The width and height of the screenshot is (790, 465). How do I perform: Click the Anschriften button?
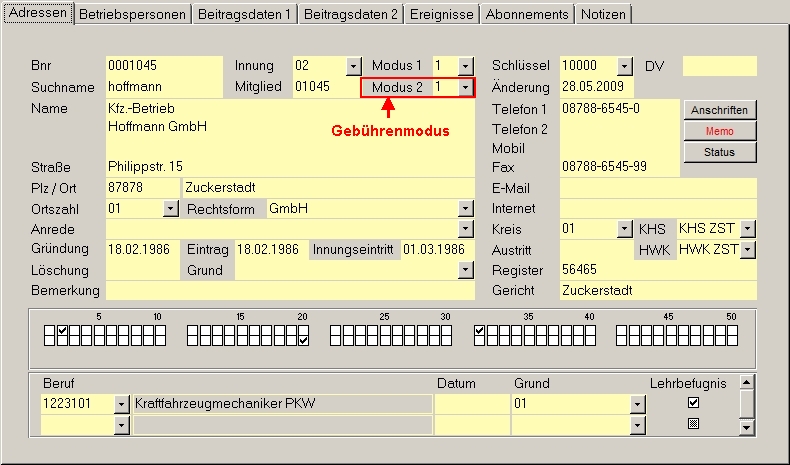(x=719, y=110)
